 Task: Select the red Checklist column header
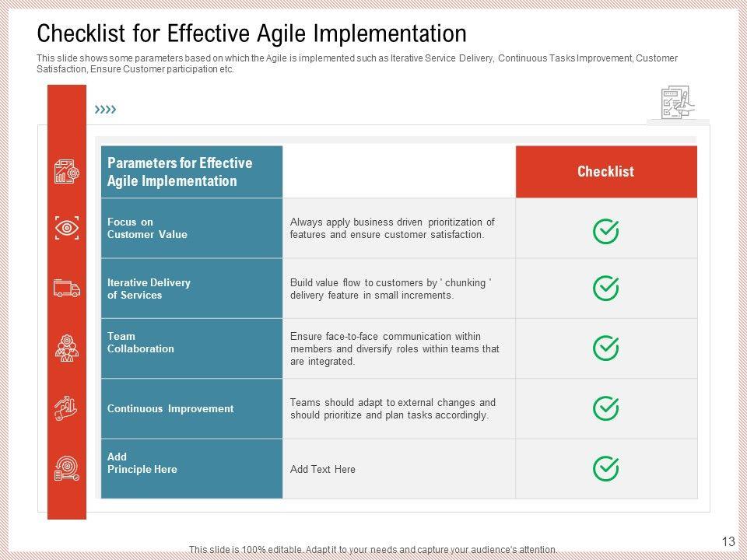(605, 172)
